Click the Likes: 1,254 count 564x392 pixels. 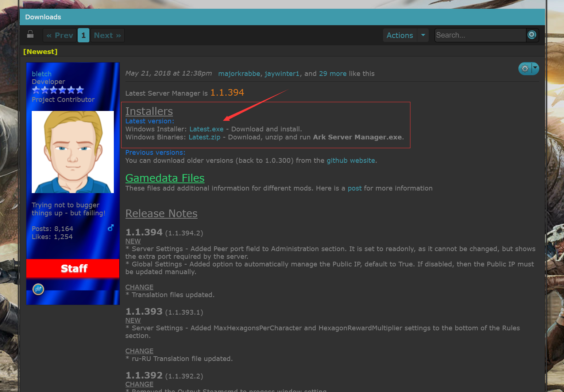tap(52, 237)
